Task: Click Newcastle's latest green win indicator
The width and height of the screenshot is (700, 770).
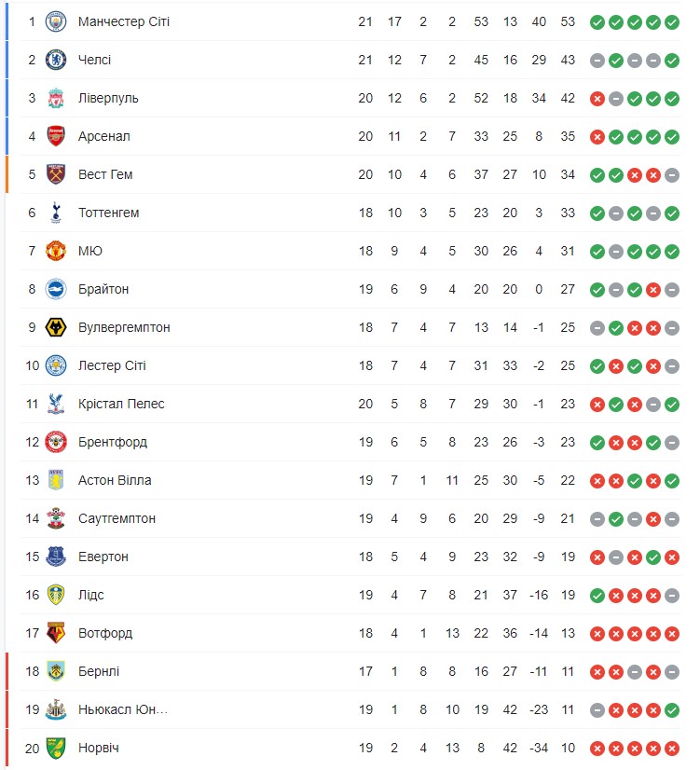Action: [x=672, y=709]
